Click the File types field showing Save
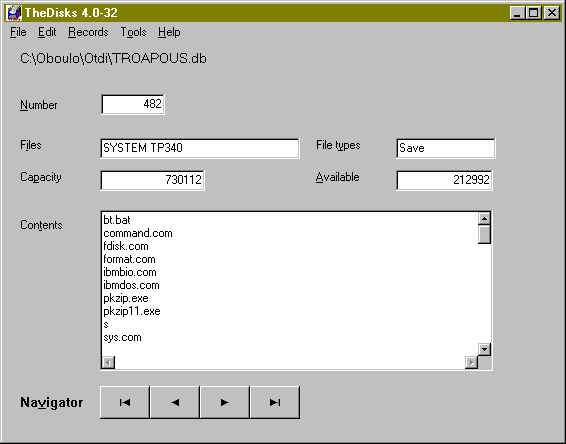 pyautogui.click(x=445, y=148)
